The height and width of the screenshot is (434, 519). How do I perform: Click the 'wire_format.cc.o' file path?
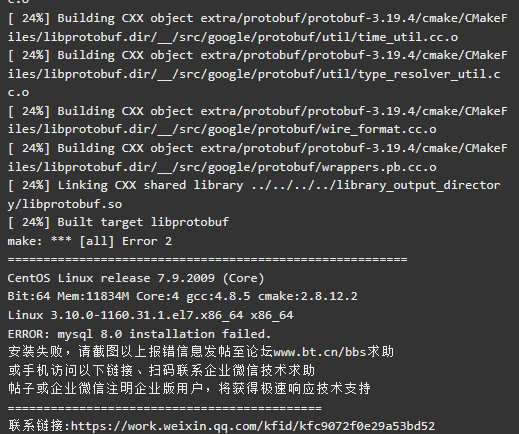pyautogui.click(x=379, y=129)
